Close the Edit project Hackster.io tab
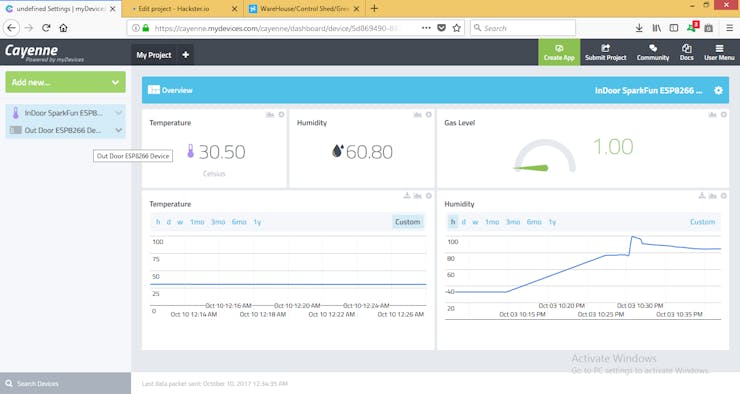The image size is (740, 394). pyautogui.click(x=235, y=8)
